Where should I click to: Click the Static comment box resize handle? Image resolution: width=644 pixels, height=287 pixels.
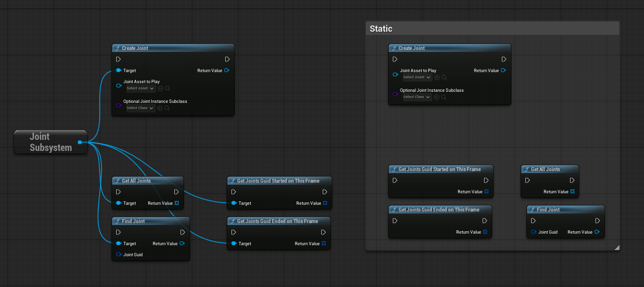click(x=617, y=248)
